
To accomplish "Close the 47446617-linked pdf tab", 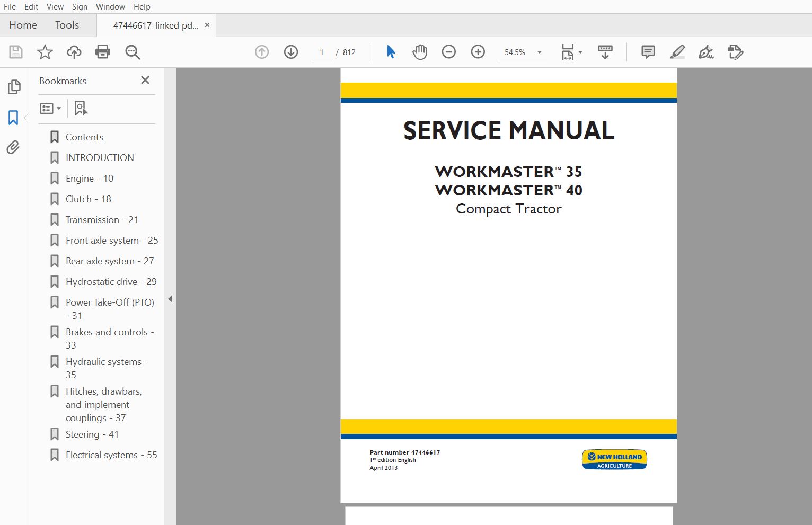I will (207, 25).
